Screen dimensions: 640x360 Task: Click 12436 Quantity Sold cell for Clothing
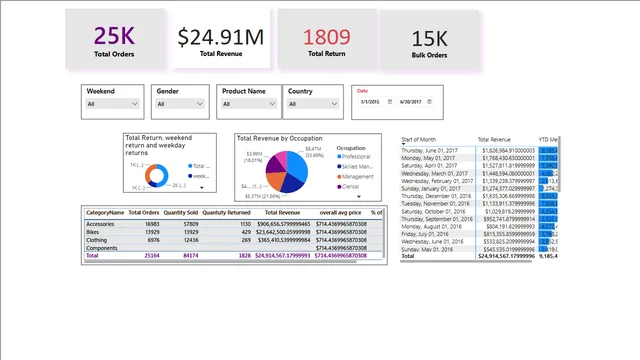pos(191,240)
